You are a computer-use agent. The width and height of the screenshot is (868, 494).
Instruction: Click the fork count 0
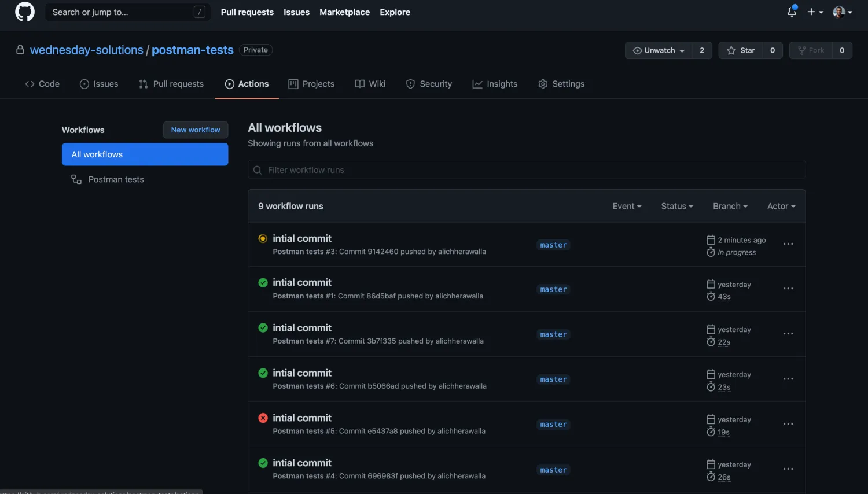tap(842, 50)
